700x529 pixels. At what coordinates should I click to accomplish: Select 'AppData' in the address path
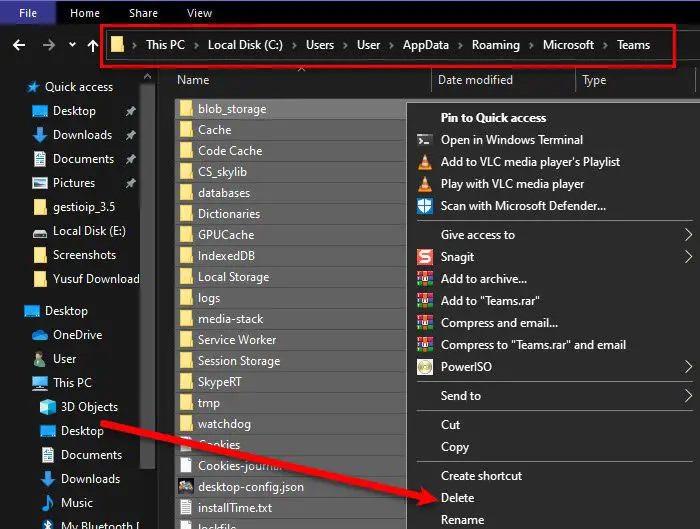(x=425, y=45)
